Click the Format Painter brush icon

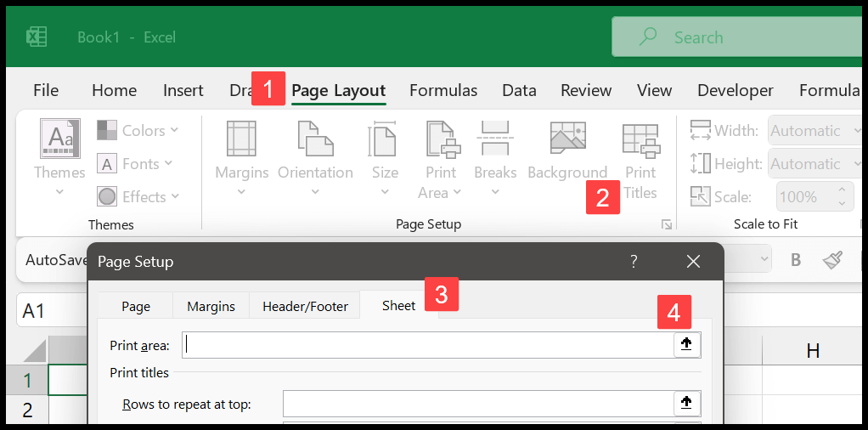[832, 259]
